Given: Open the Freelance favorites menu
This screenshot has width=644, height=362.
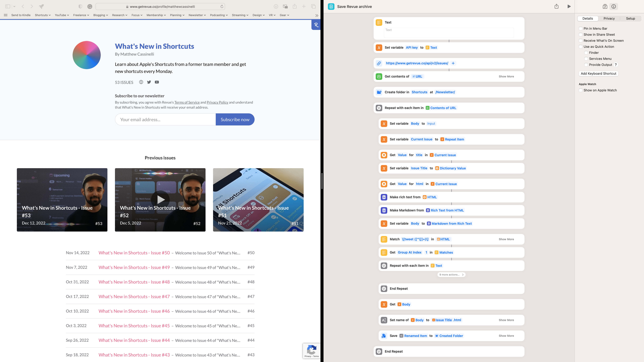Looking at the screenshot, I should tap(81, 15).
